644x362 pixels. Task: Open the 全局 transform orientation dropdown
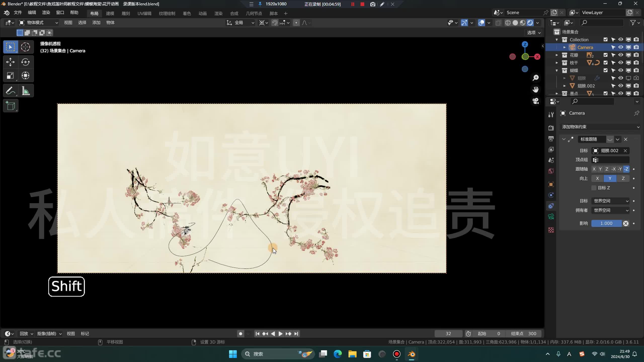click(x=240, y=23)
